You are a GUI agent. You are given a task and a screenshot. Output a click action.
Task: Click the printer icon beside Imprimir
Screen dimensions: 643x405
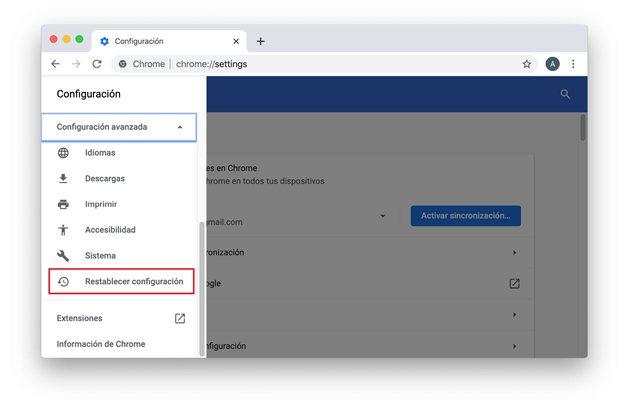pos(63,204)
